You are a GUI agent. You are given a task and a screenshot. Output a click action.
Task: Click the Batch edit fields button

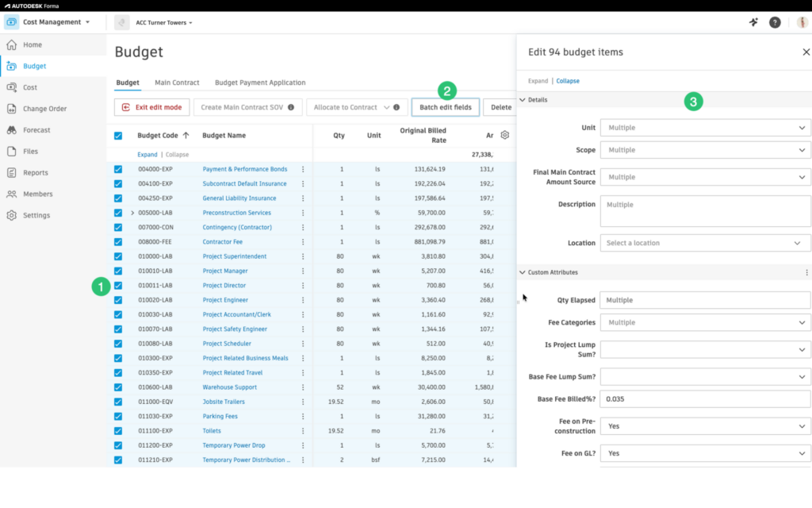pos(445,107)
